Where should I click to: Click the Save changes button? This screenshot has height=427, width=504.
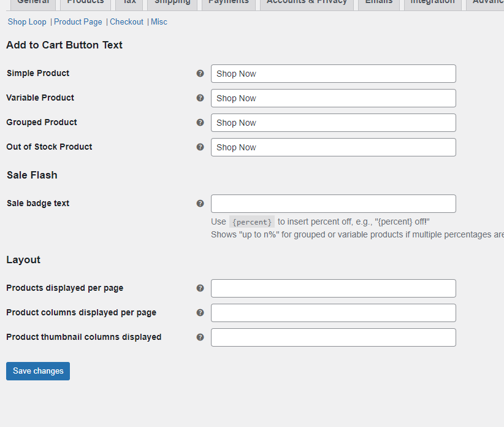38,371
